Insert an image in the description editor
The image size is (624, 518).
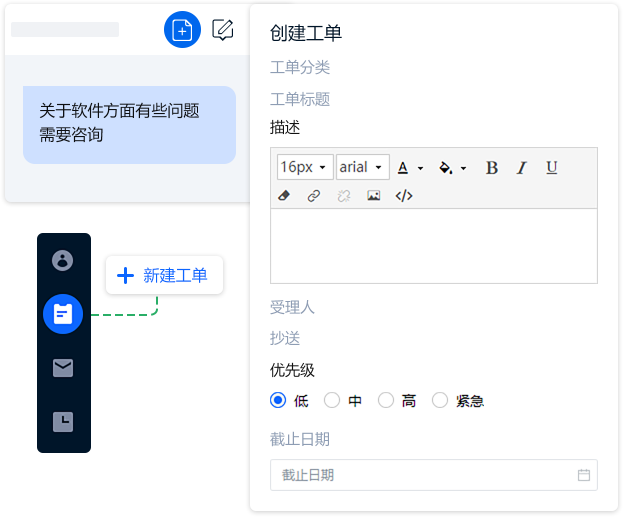point(373,196)
